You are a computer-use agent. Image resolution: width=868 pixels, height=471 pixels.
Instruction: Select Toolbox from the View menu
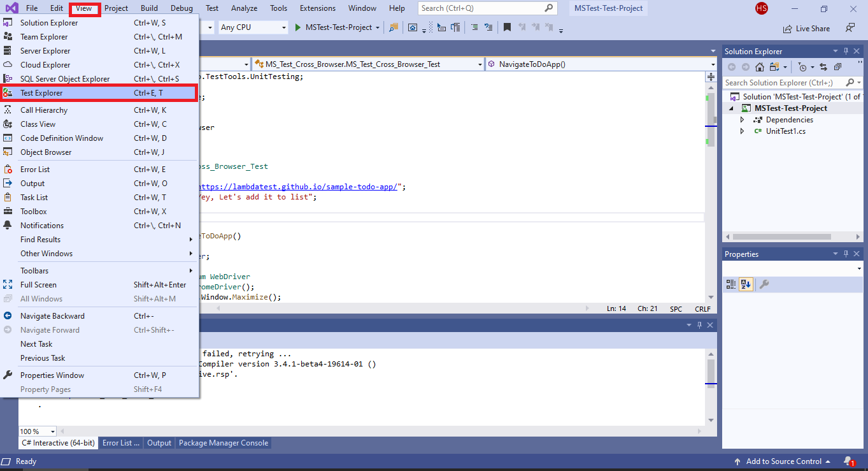click(x=100, y=212)
